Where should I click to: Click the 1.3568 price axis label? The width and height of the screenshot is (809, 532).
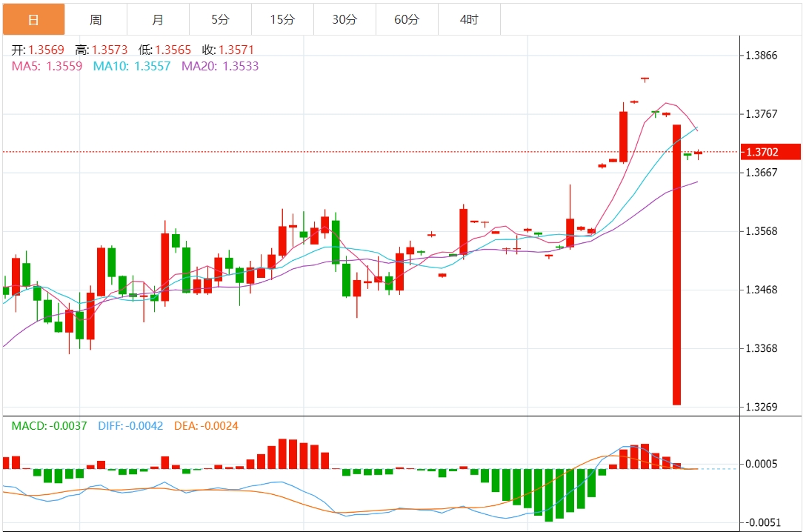[762, 231]
